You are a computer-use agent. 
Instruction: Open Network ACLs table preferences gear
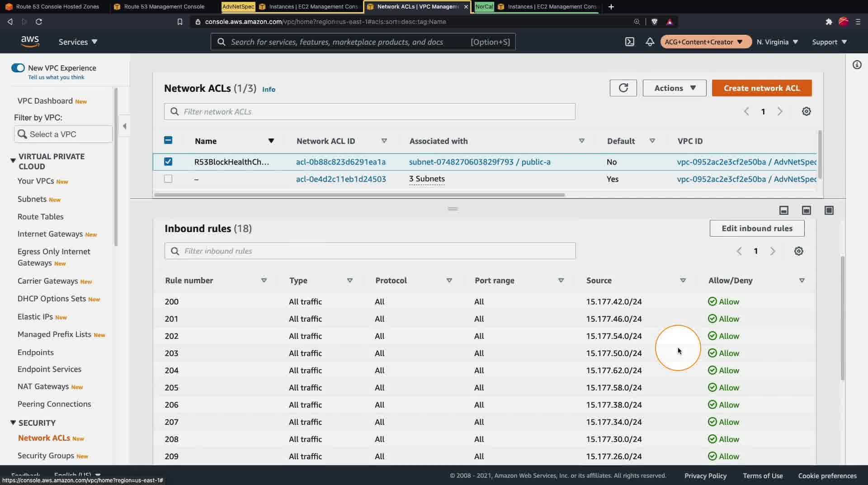(x=806, y=111)
